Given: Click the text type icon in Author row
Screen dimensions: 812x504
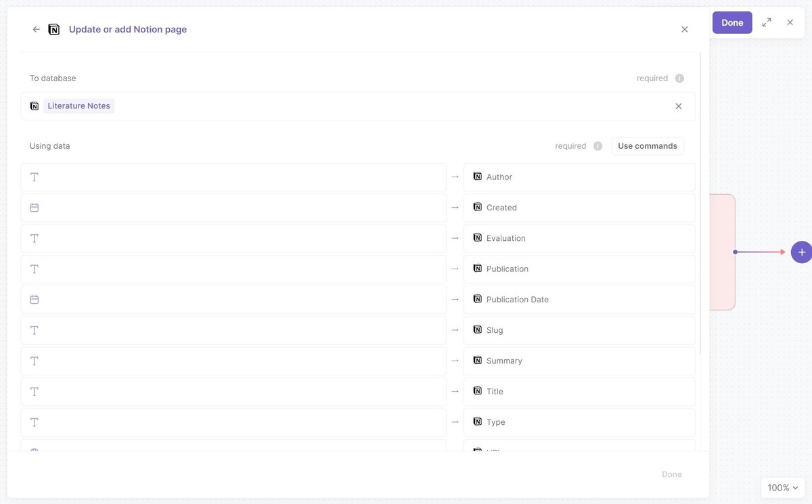Looking at the screenshot, I should tap(35, 177).
